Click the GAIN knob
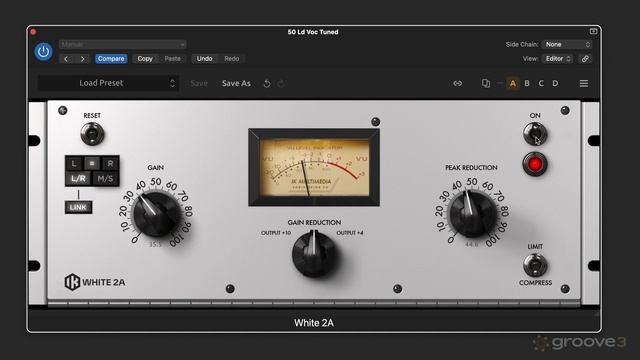640x360 pixels. (x=157, y=214)
